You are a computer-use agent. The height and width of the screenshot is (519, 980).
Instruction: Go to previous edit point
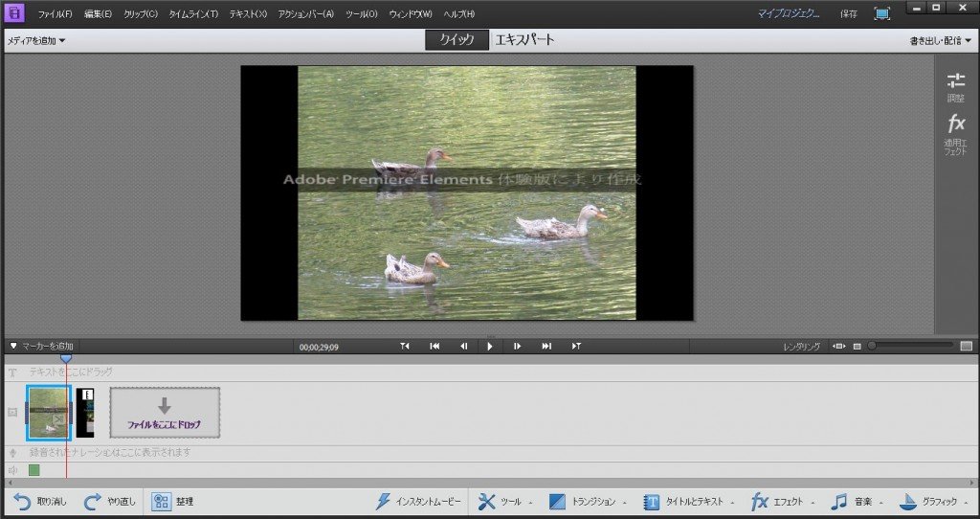point(405,346)
